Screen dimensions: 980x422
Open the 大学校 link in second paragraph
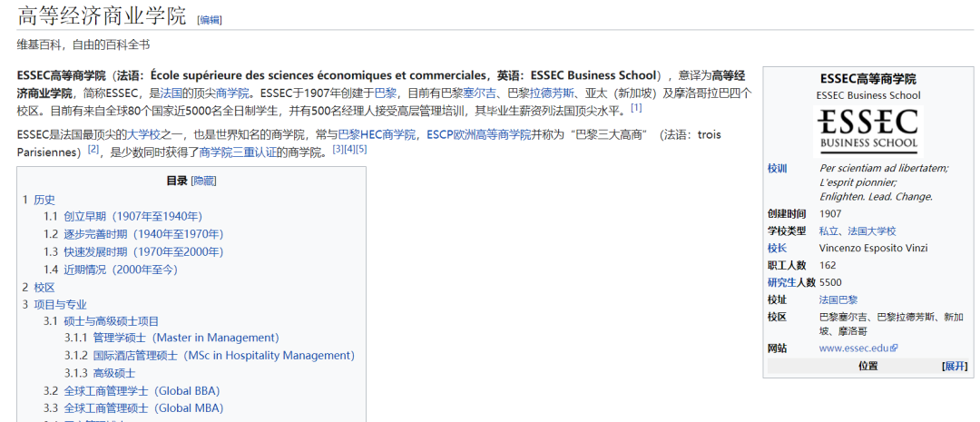click(143, 134)
